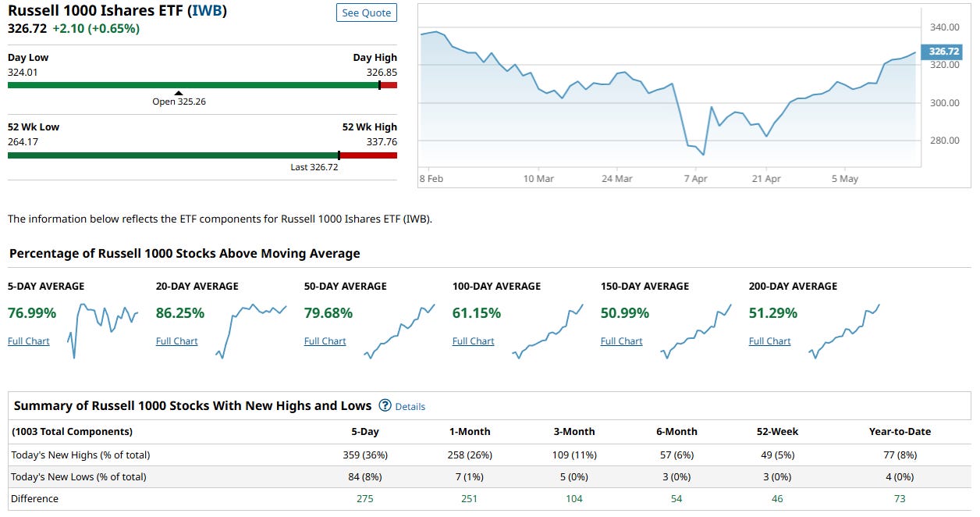Click the difference value 54
Viewport: 980px width, 517px height.
tap(676, 499)
